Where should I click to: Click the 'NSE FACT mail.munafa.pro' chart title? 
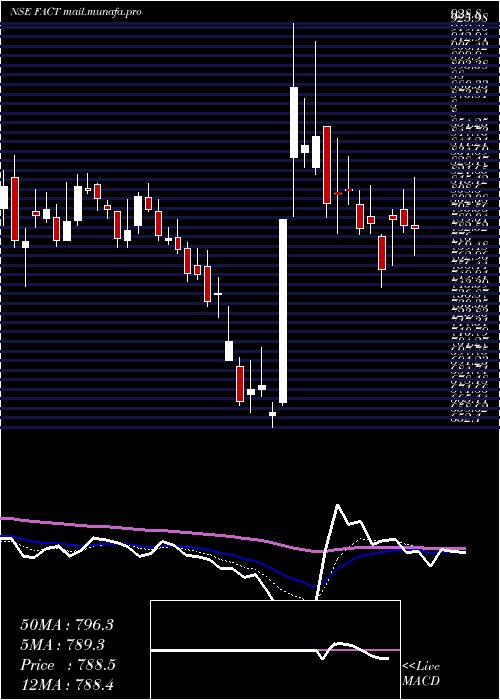(76, 12)
